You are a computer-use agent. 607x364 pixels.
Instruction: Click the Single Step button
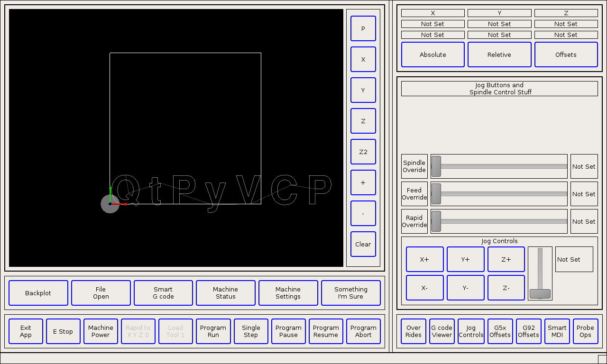[251, 331]
